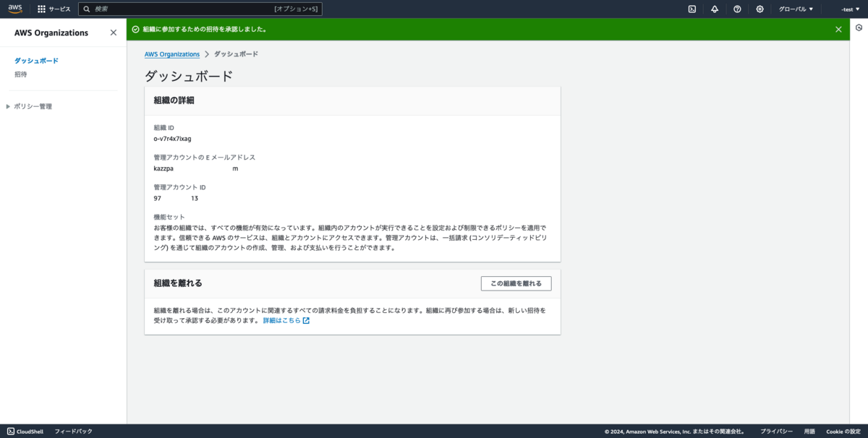Click the AWS Organizations breadcrumb link
Image resolution: width=868 pixels, height=438 pixels.
(172, 54)
